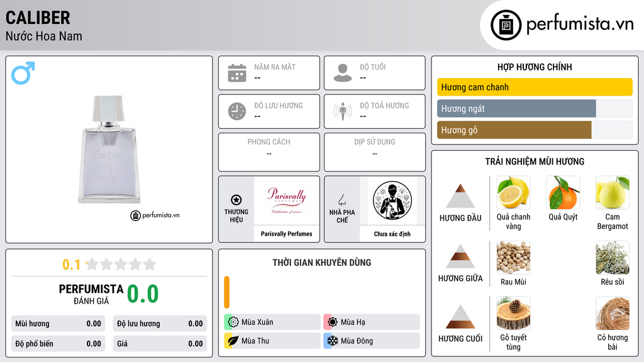Select the Gỗ tuyết tùng note image

tap(513, 314)
